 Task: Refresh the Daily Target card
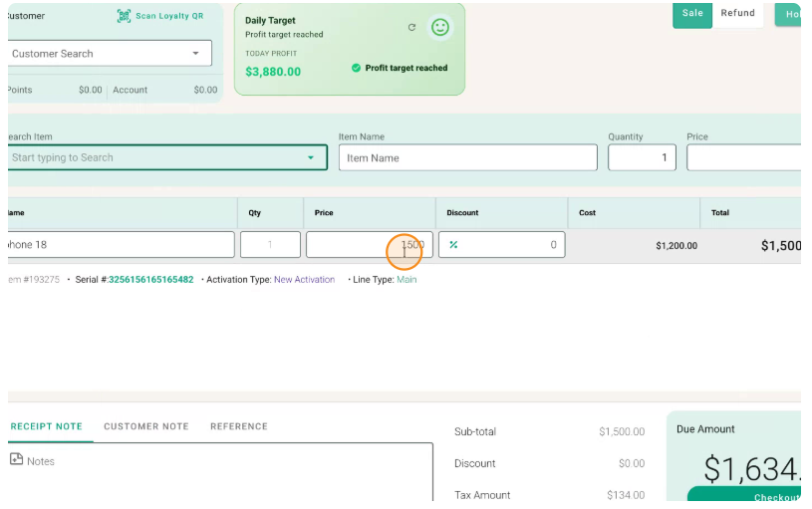click(411, 28)
